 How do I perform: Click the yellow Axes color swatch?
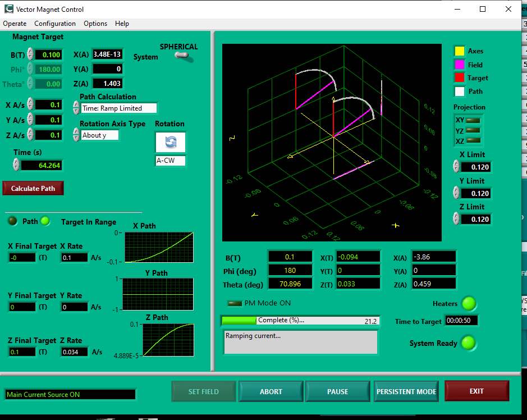[460, 51]
